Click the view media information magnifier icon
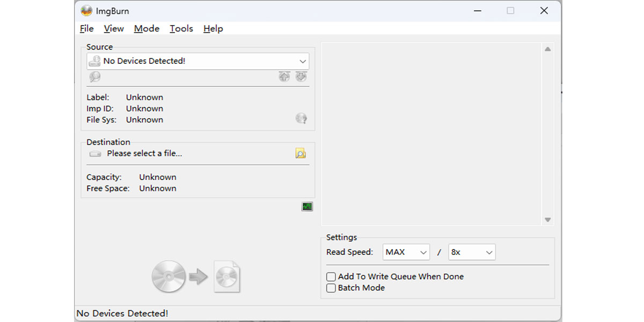644x322 pixels. [95, 77]
